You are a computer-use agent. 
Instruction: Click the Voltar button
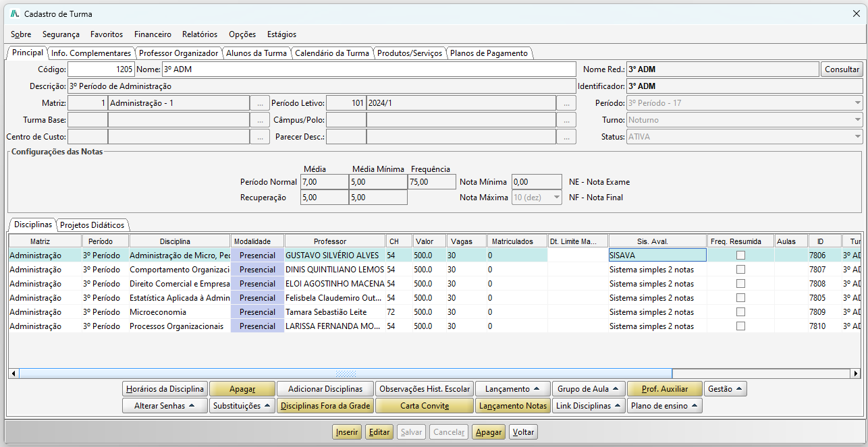click(523, 432)
